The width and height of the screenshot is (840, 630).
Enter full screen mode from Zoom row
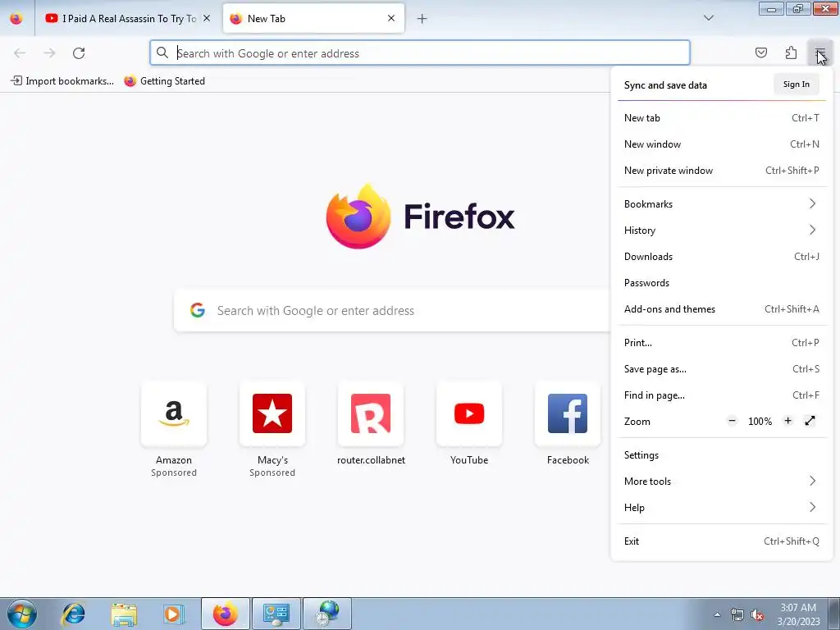810,421
